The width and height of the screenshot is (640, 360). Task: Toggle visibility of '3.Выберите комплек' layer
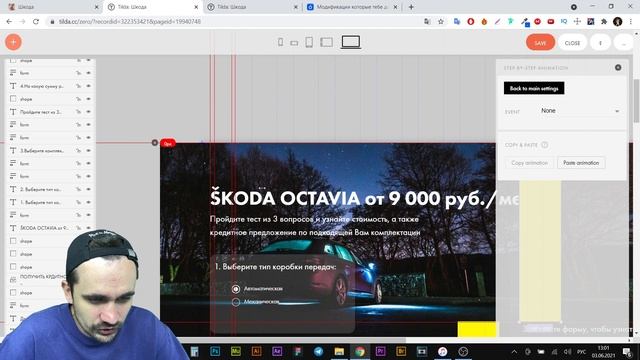pos(89,151)
